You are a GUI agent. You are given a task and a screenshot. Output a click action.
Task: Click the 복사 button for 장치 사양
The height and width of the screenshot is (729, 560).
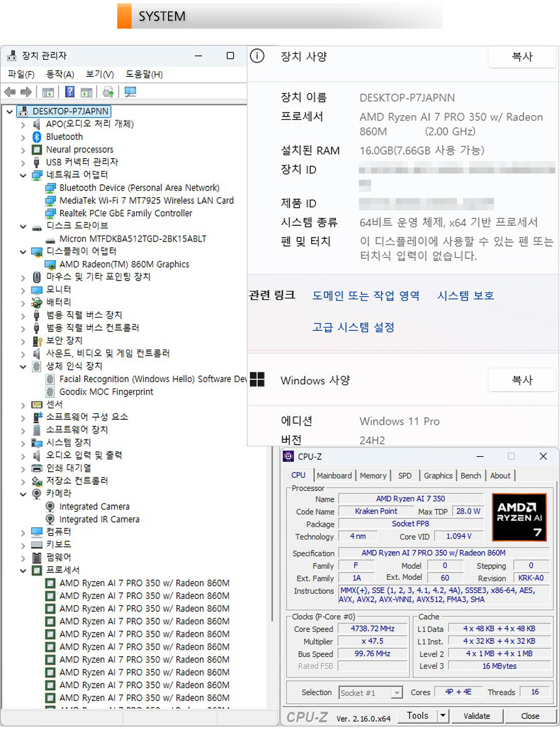coord(522,57)
